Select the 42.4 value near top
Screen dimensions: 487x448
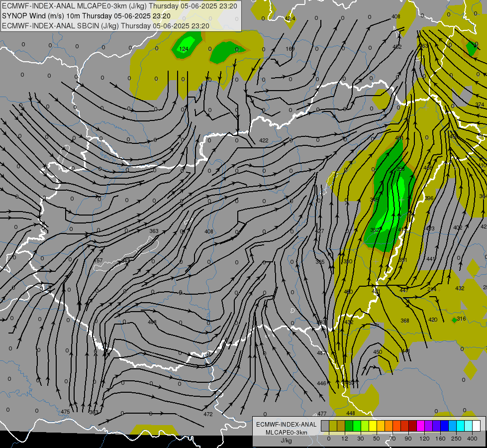click(290, 18)
